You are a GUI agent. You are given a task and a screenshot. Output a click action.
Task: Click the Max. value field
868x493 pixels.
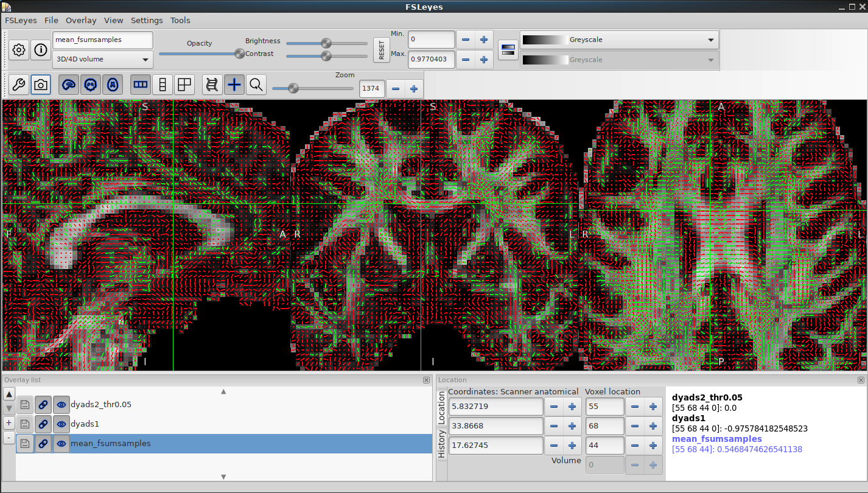(x=432, y=60)
